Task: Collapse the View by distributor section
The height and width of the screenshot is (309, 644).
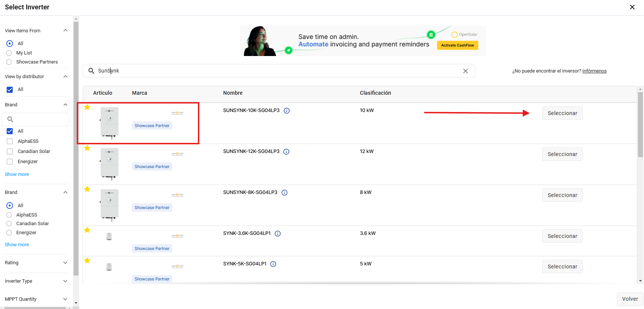Action: tap(65, 76)
